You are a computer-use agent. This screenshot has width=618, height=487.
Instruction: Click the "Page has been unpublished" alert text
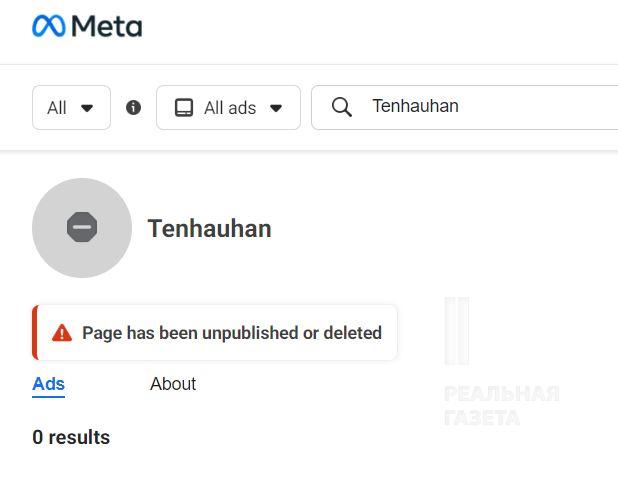click(232, 333)
